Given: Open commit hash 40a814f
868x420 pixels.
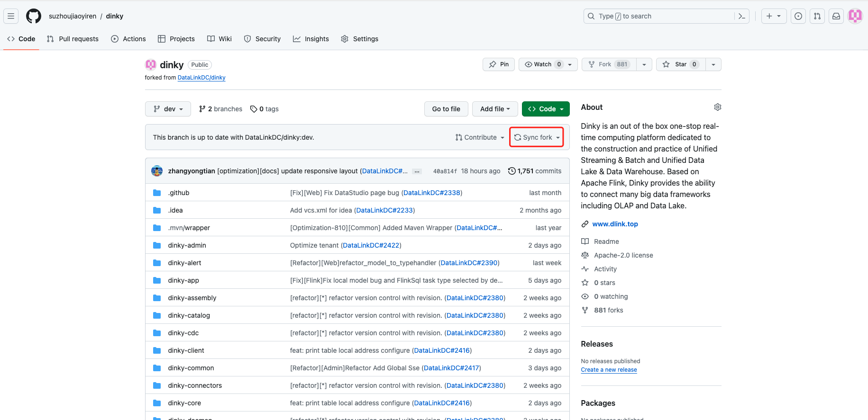Looking at the screenshot, I should point(445,171).
